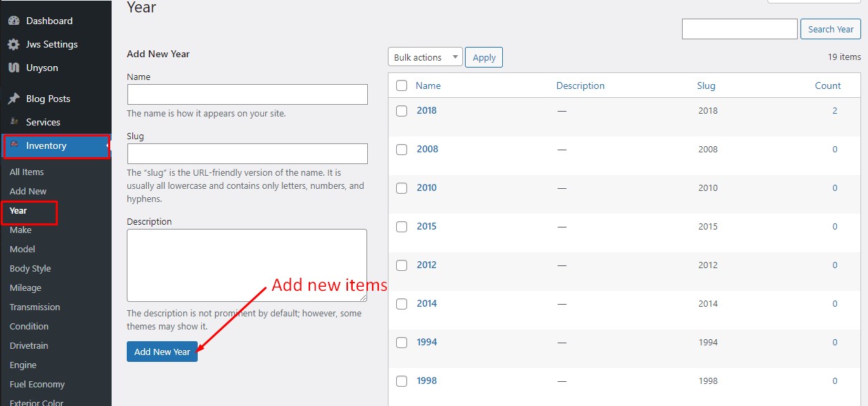Open the Bulk actions dropdown
This screenshot has height=406, width=868.
click(x=424, y=57)
